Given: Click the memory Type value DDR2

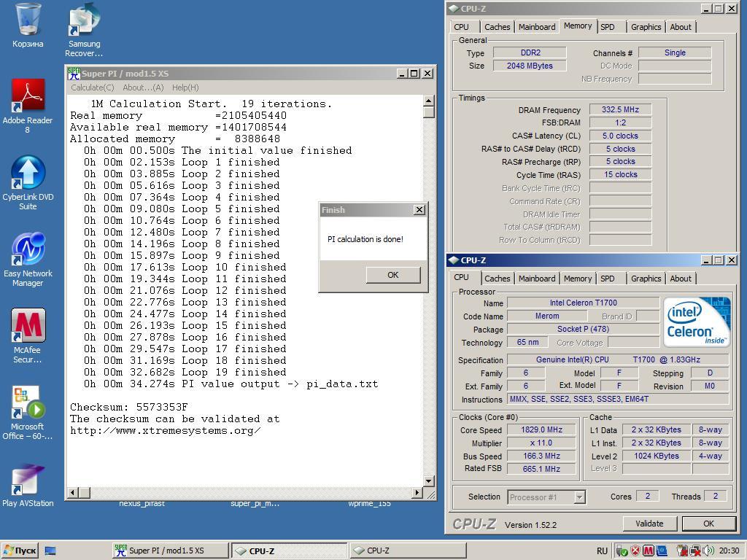Looking at the screenshot, I should pos(530,52).
